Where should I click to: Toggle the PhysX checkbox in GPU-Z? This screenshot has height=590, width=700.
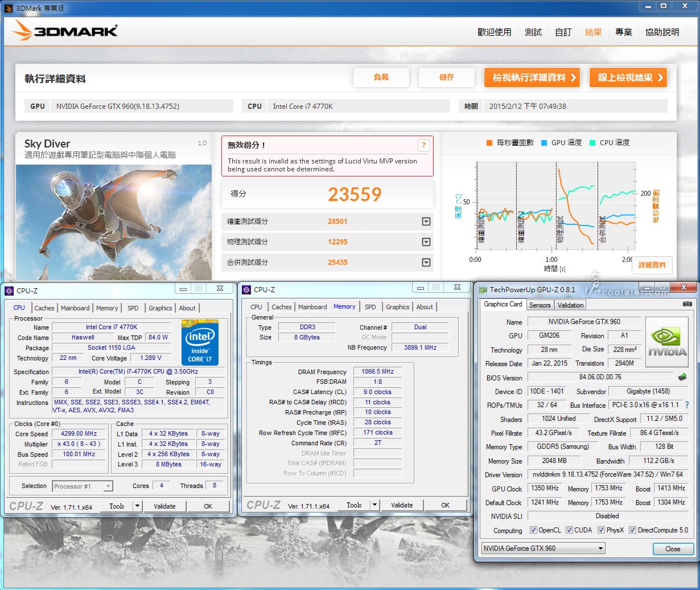click(601, 530)
